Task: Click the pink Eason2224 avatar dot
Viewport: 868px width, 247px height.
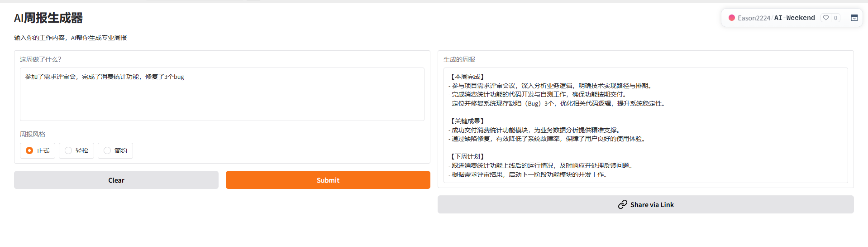Action: click(x=731, y=18)
